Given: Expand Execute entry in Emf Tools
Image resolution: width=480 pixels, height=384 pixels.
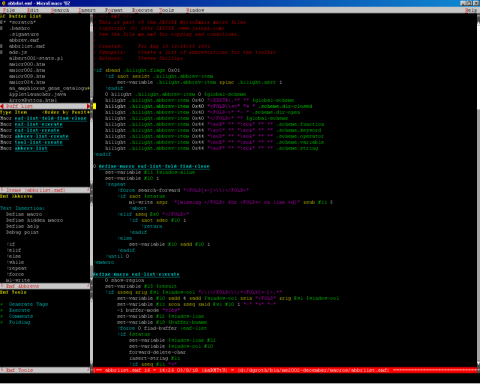Looking at the screenshot, I should [19, 310].
